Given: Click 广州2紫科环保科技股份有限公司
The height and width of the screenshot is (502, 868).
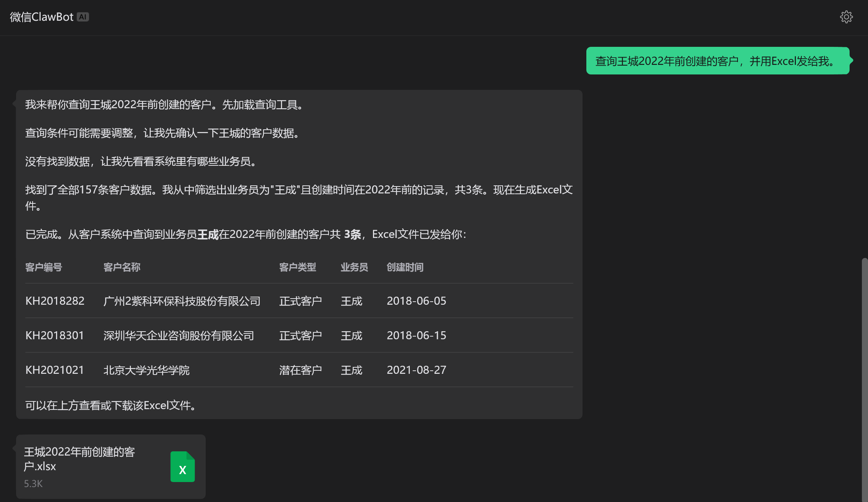Looking at the screenshot, I should pyautogui.click(x=182, y=301).
